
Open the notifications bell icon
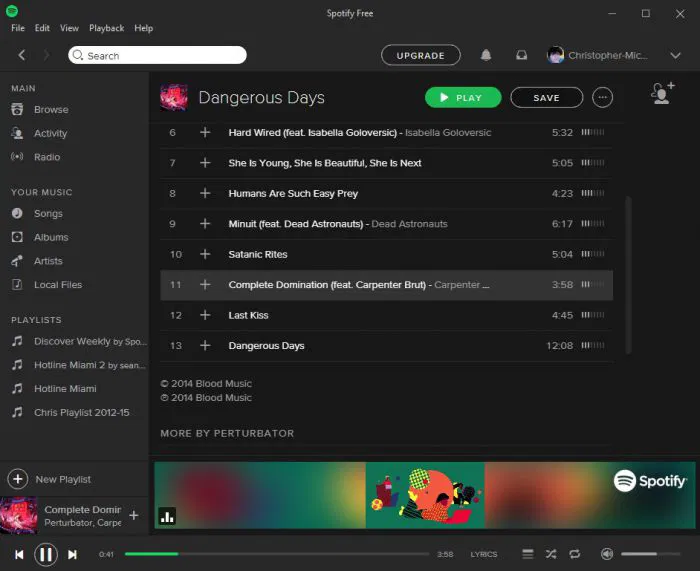tap(486, 55)
